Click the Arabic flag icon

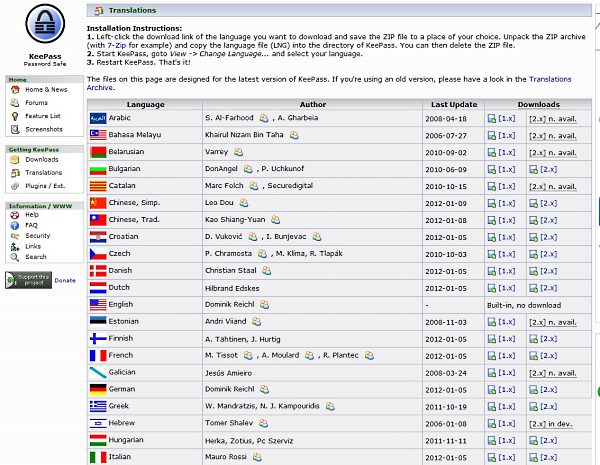(98, 118)
